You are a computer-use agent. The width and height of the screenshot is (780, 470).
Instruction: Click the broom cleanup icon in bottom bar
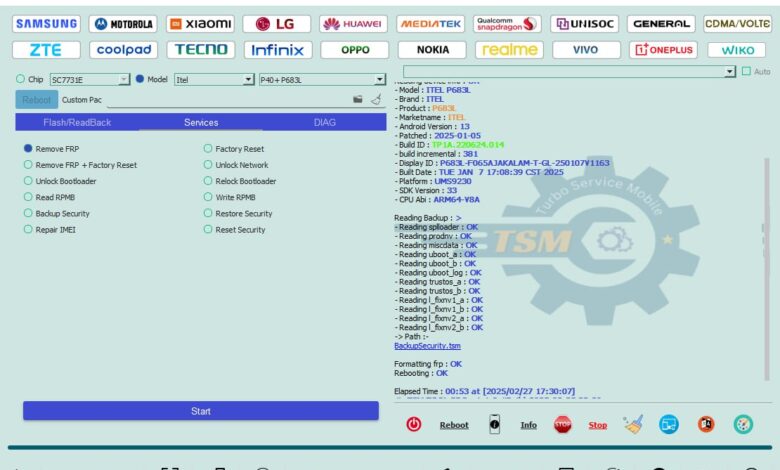pos(633,424)
